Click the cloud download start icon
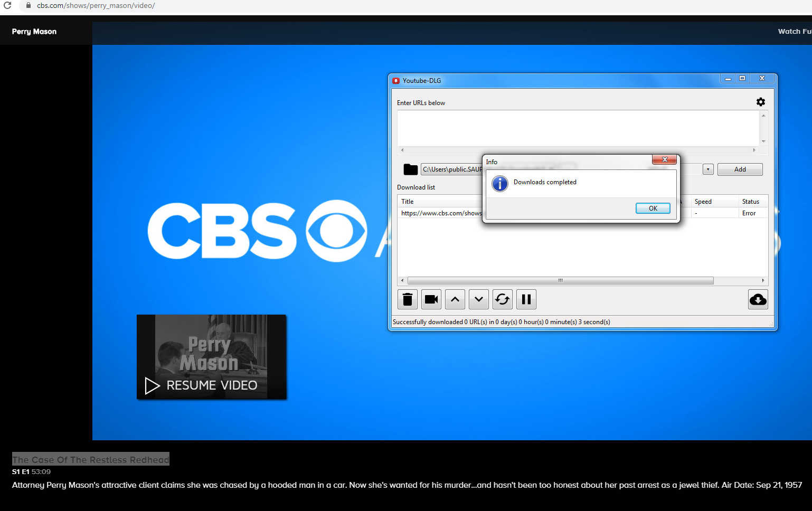 click(x=758, y=299)
